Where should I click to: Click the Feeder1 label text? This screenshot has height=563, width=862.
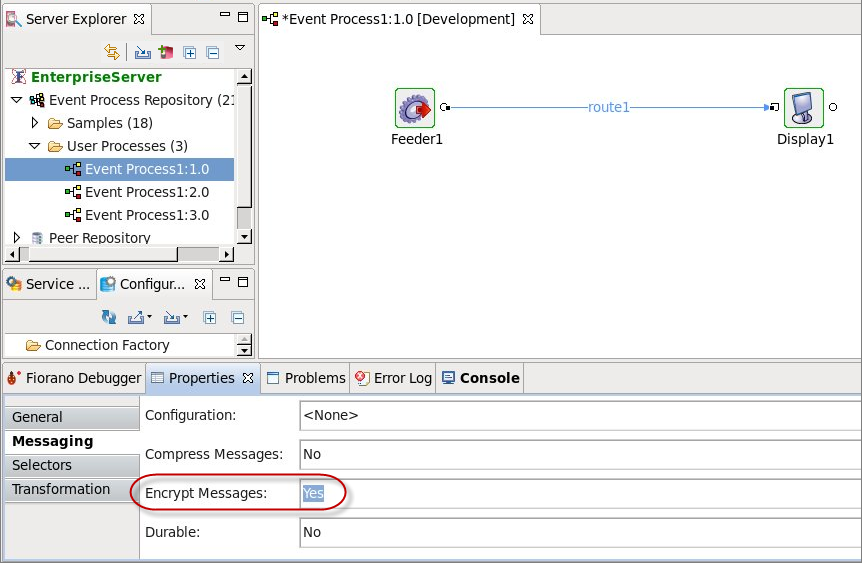417,140
